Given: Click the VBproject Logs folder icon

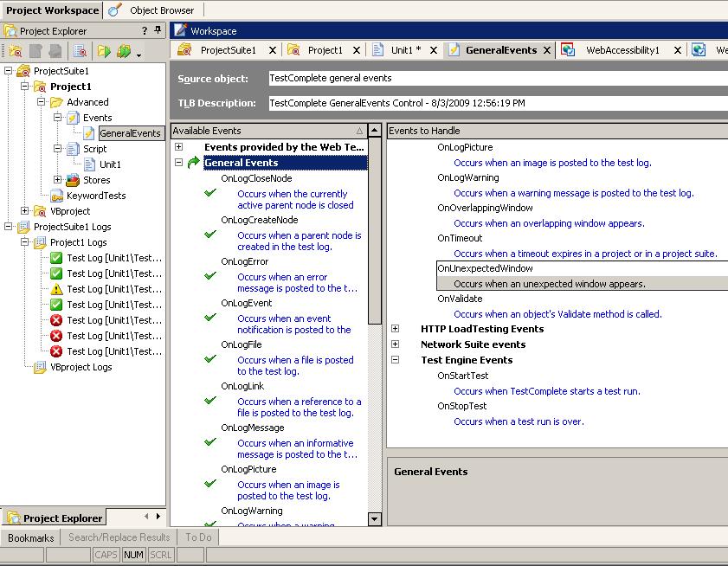Looking at the screenshot, I should 40,367.
